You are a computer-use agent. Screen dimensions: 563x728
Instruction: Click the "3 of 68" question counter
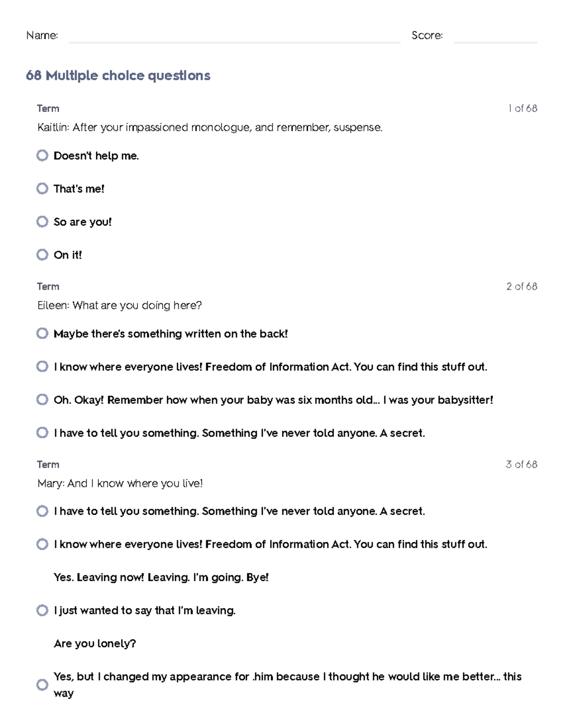coord(522,465)
